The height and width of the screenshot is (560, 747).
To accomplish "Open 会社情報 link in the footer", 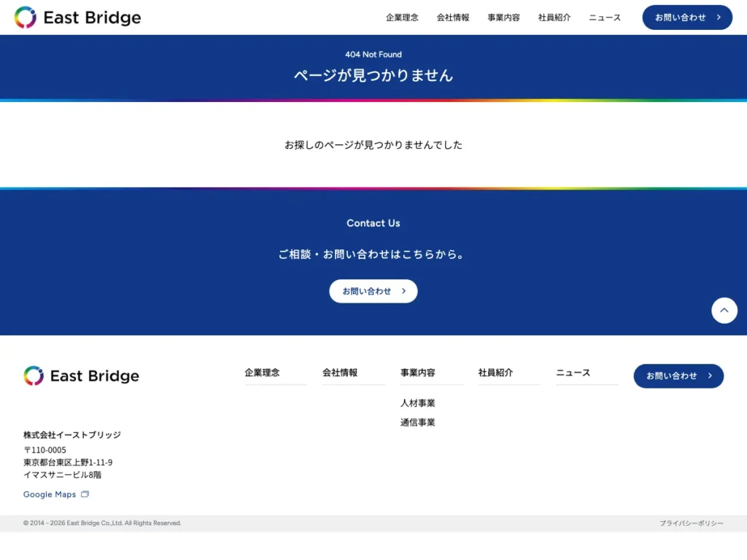I will [340, 373].
